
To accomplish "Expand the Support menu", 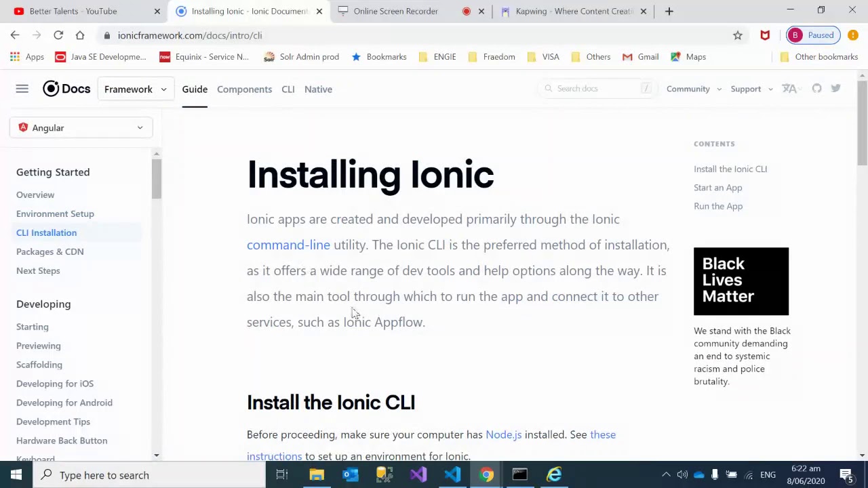I will coord(751,89).
